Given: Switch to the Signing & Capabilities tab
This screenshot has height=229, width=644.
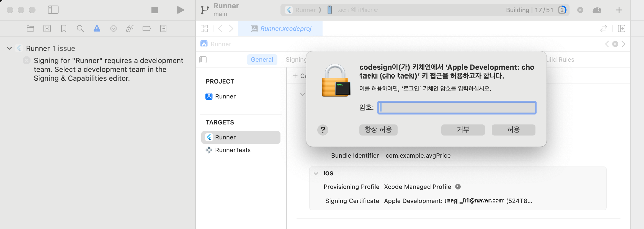Looking at the screenshot, I should [x=296, y=59].
